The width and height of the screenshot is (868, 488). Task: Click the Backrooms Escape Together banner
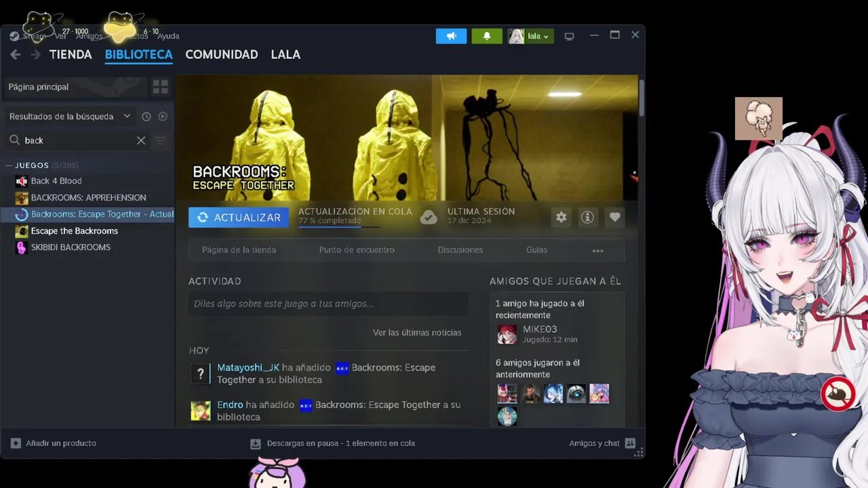pos(407,138)
